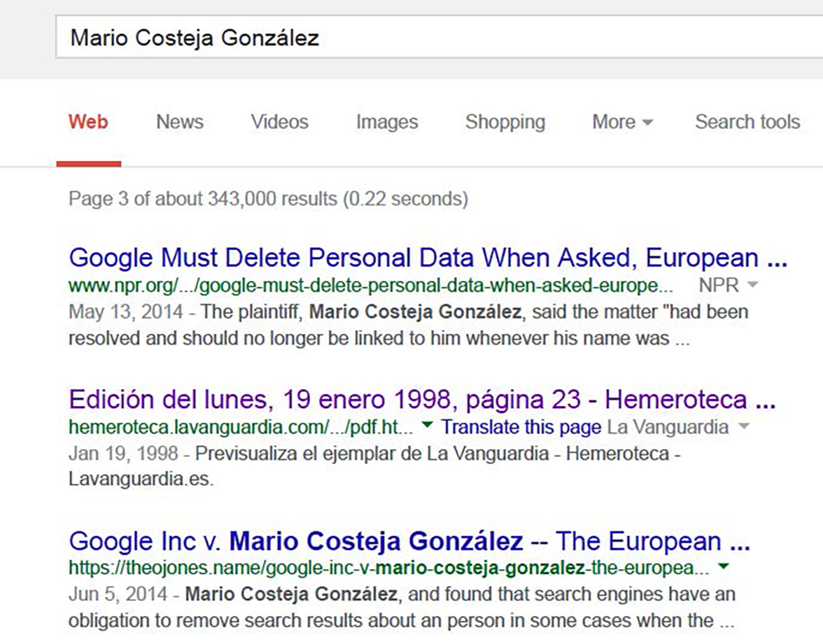The image size is (823, 644).
Task: Click the 'Jun 5, 2014' snippet date
Action: point(118,594)
